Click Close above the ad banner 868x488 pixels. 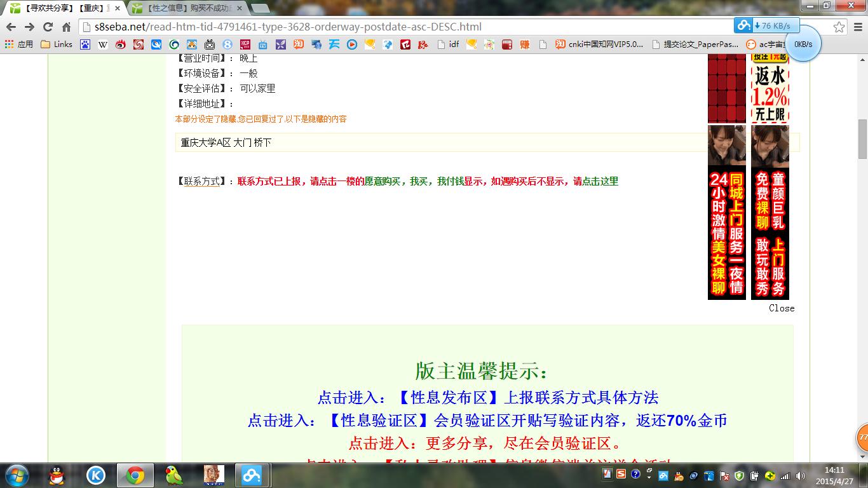coord(781,308)
